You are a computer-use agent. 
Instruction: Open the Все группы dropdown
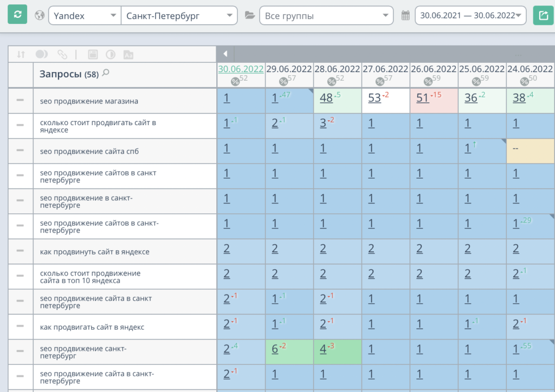coord(326,16)
